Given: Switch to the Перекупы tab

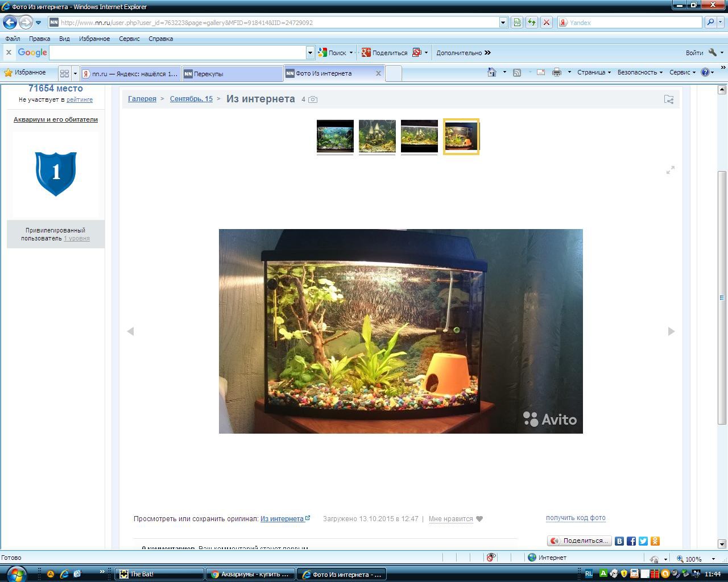Looking at the screenshot, I should 232,73.
